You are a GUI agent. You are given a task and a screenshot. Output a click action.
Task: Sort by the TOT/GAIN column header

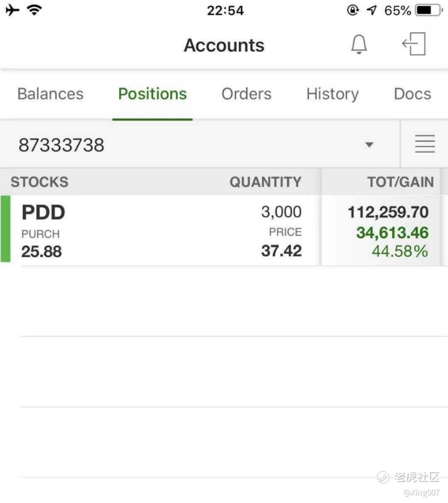coord(400,182)
